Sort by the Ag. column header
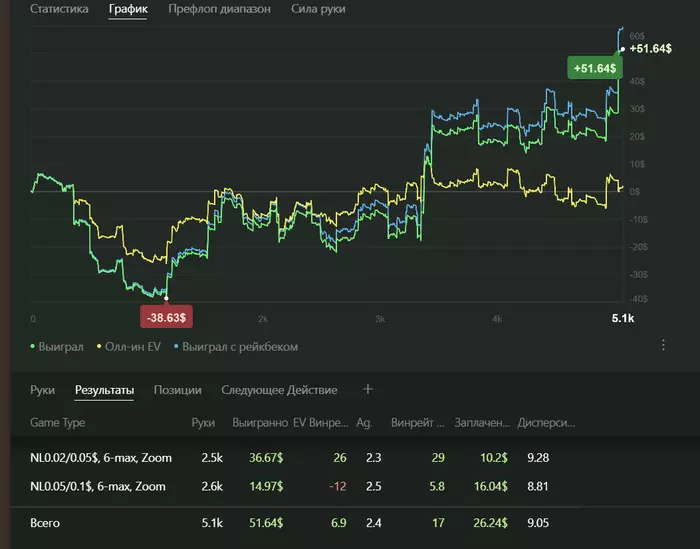The image size is (700, 549). point(364,423)
